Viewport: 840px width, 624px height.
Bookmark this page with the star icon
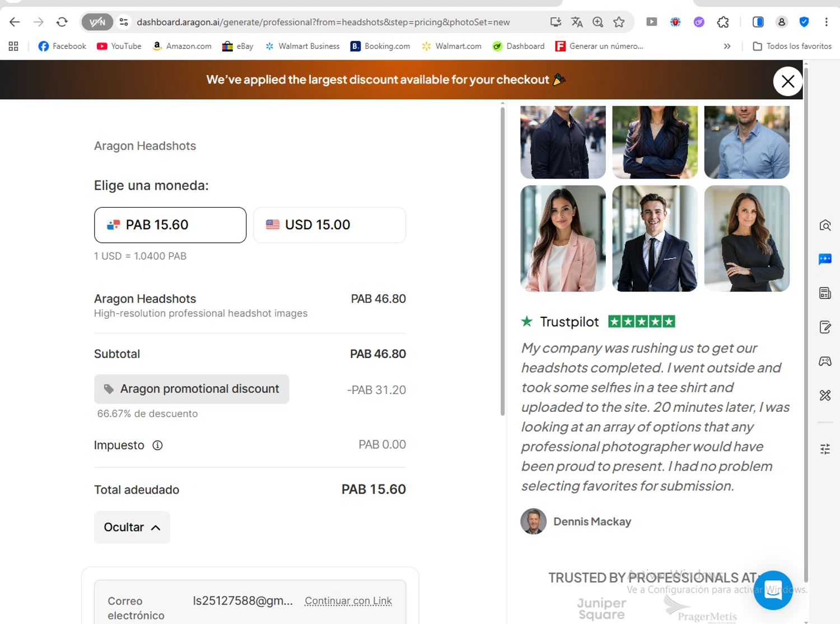[619, 22]
